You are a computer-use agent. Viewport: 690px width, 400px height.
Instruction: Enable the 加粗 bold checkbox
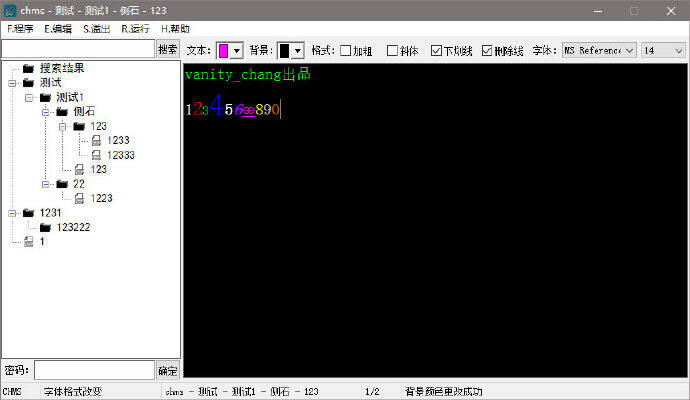click(346, 50)
